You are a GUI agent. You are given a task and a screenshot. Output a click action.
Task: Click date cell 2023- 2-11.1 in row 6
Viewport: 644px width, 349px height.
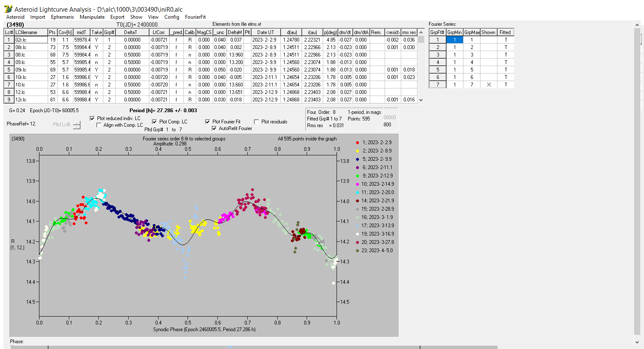tap(266, 77)
